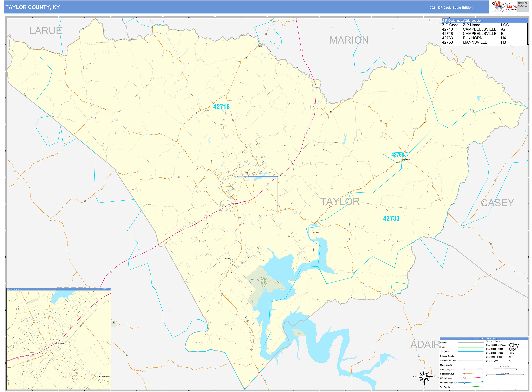
Task: Click the 42758 ZIP label near Mannsville
Action: coord(398,155)
